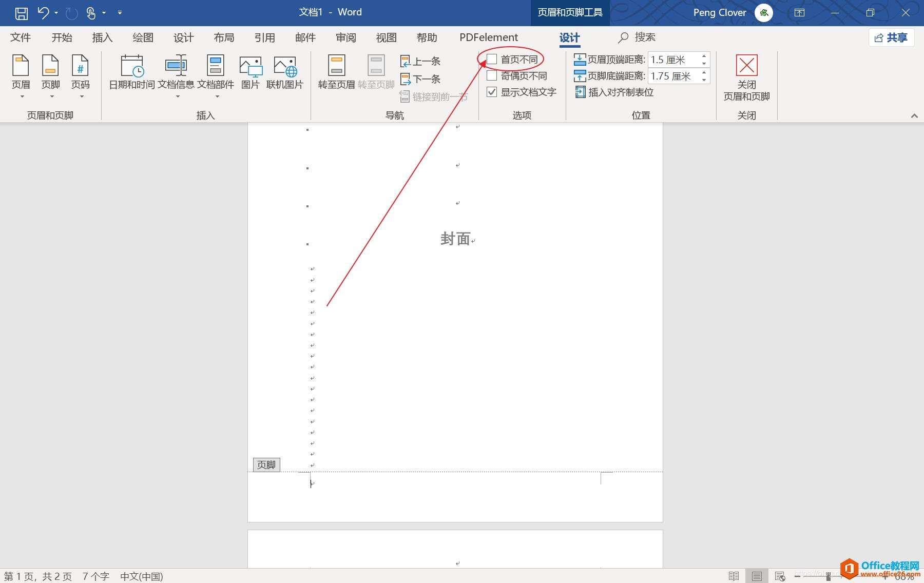
Task: Expand Header (页眉) dropdown arrow
Action: (22, 96)
